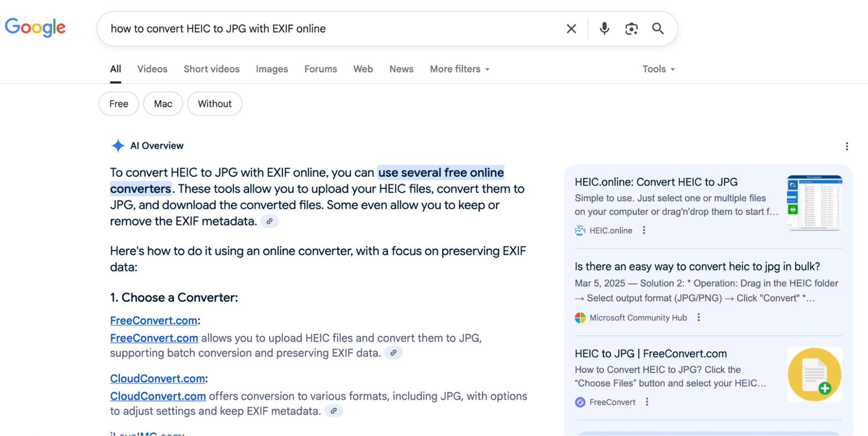Open the three-dot menu beside HEIC.online

(x=644, y=230)
